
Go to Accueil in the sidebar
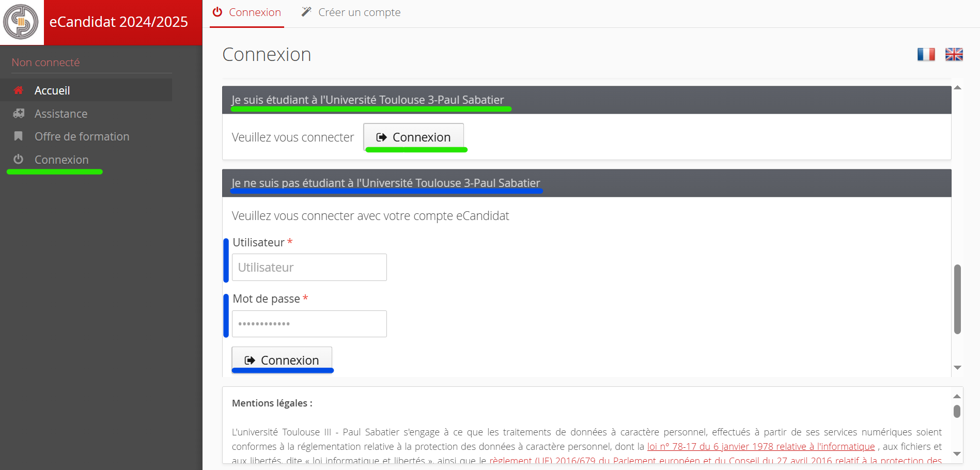click(x=86, y=90)
